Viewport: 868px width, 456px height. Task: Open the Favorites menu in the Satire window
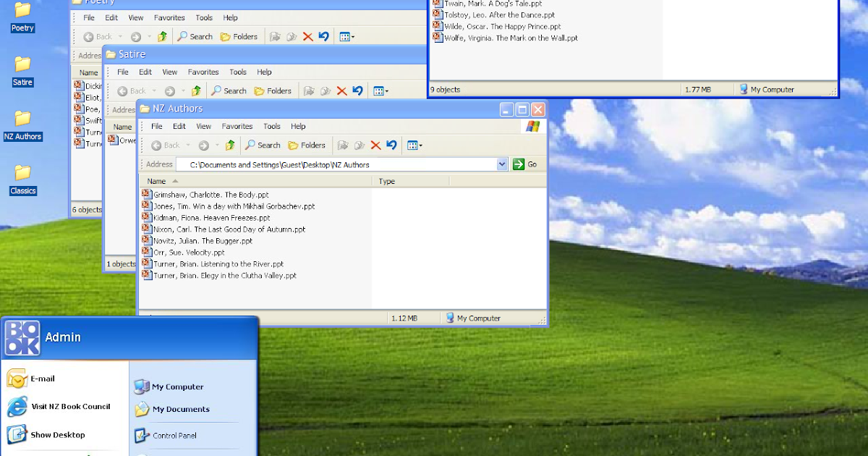click(x=203, y=72)
